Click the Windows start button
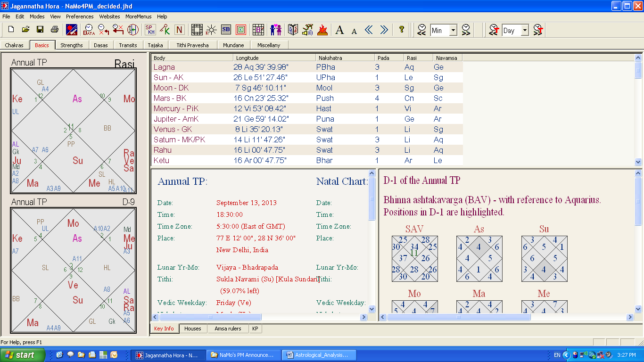Image resolution: width=644 pixels, height=362 pixels. click(x=23, y=355)
